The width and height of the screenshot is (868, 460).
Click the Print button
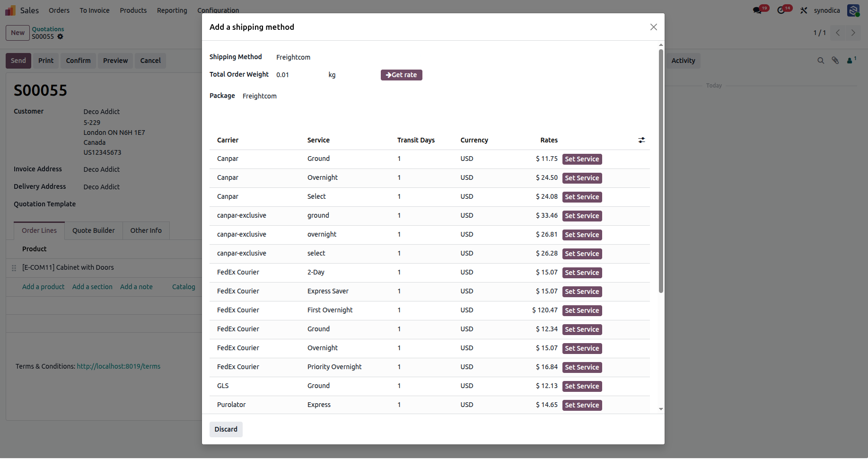pyautogui.click(x=46, y=61)
